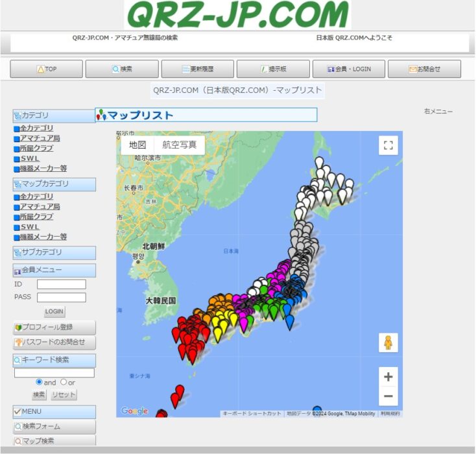The image size is (476, 454).
Task: Select the 'and' radio button
Action: [40, 382]
